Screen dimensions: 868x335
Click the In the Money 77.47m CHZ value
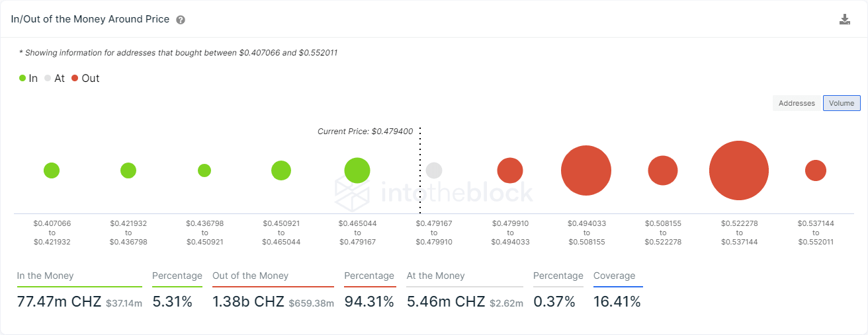(x=59, y=302)
